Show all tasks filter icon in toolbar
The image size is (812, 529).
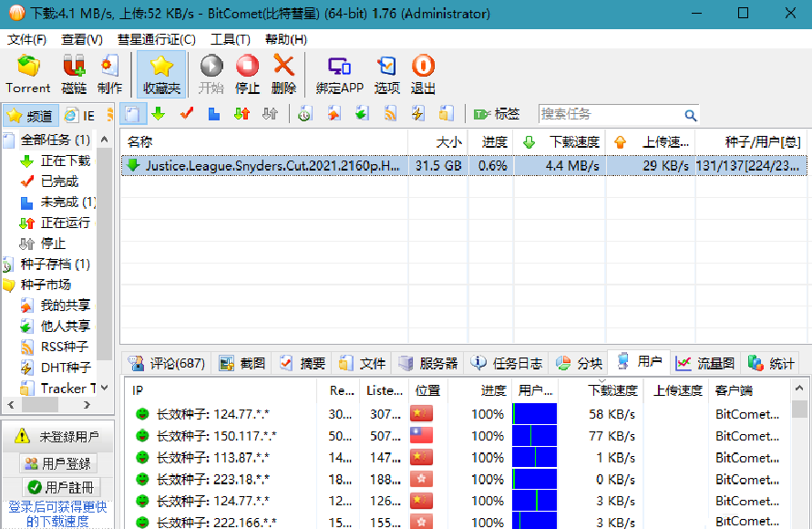132,113
